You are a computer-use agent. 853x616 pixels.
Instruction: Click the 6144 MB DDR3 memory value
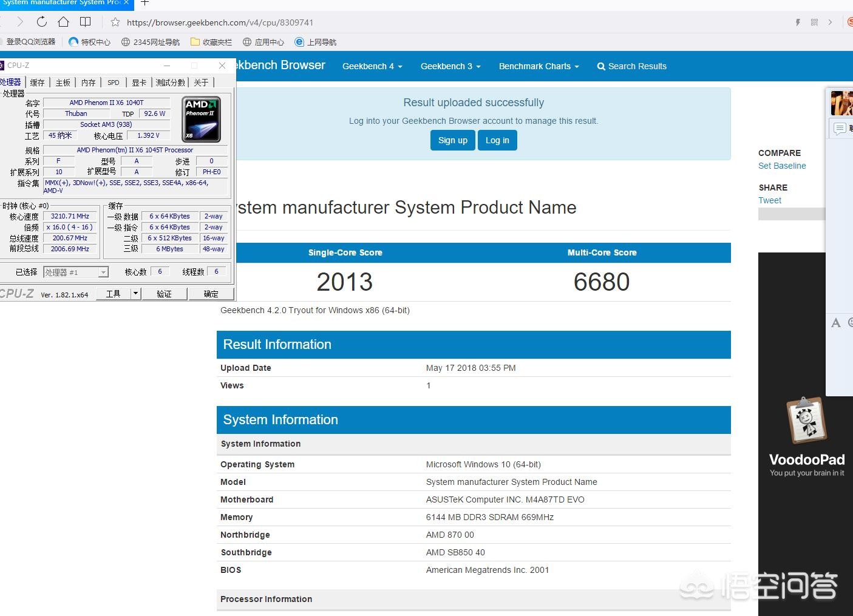[490, 517]
